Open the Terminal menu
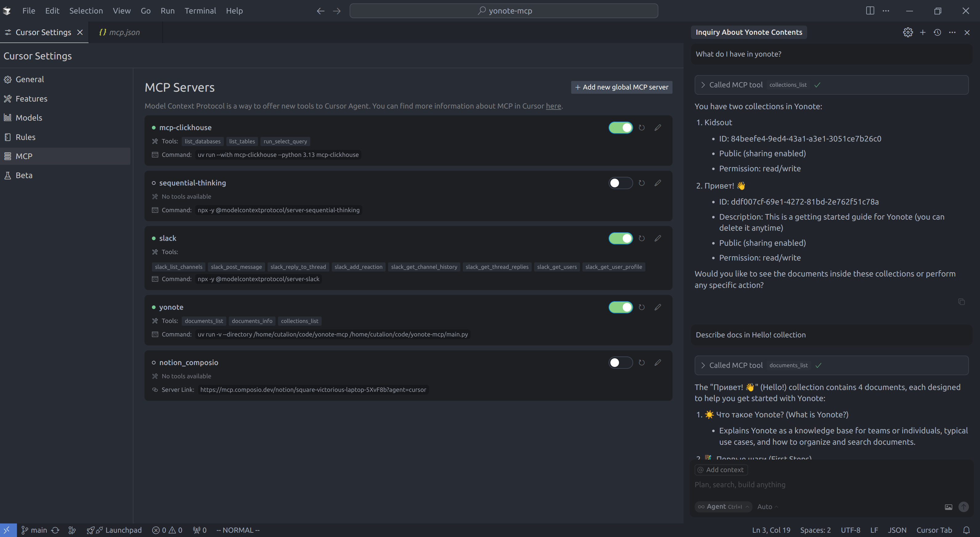 [200, 11]
